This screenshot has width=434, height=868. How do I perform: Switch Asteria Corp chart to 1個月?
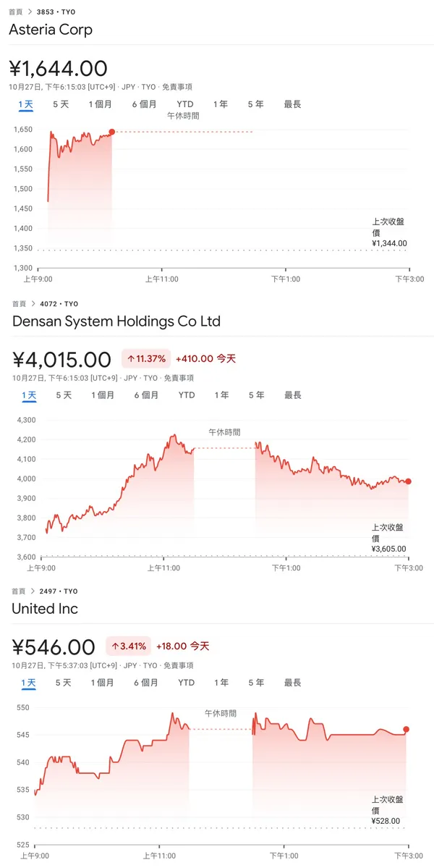click(101, 104)
